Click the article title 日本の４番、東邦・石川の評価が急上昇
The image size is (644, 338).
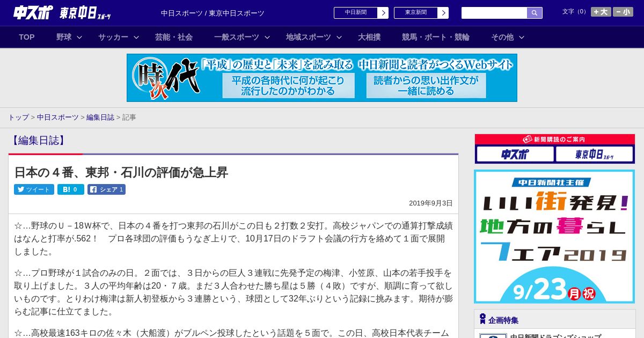point(121,172)
